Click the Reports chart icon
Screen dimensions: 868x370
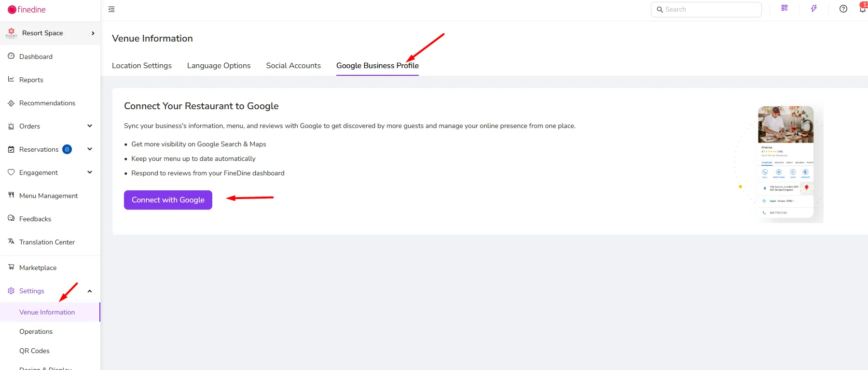click(11, 79)
